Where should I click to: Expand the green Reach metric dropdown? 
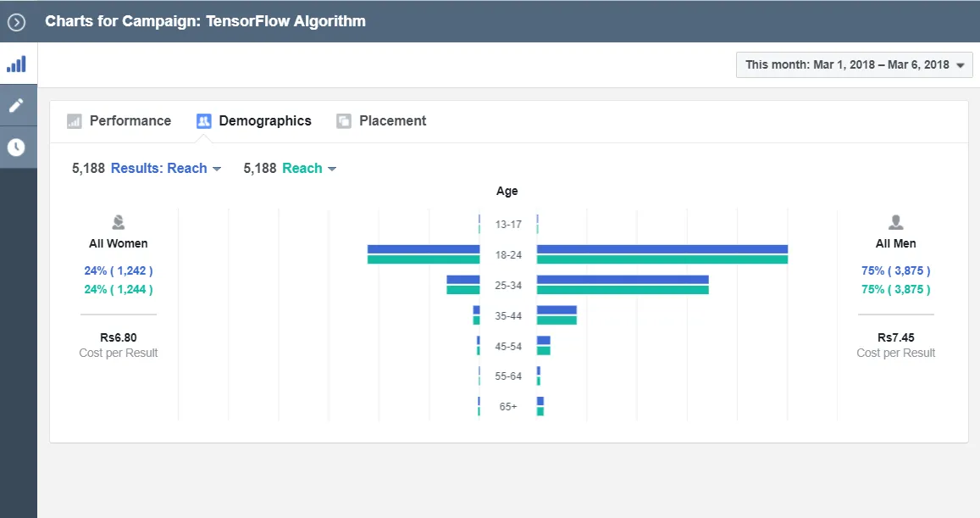coord(309,169)
